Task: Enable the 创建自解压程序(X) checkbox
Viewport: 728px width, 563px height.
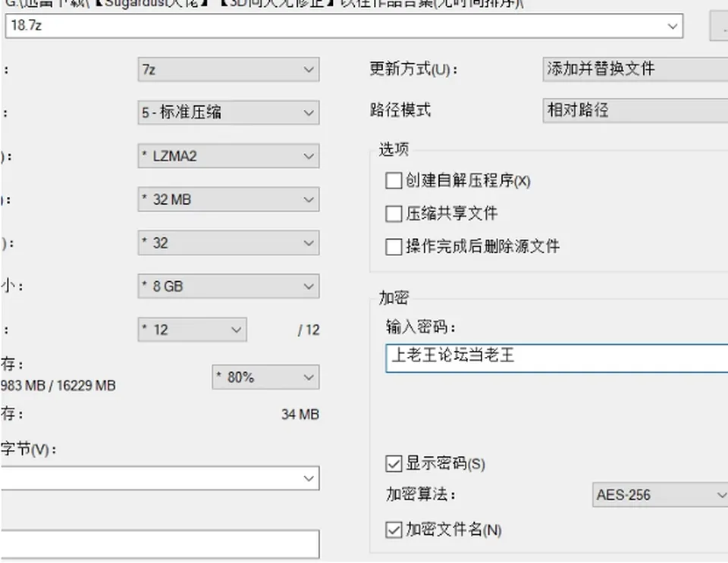Action: click(394, 180)
